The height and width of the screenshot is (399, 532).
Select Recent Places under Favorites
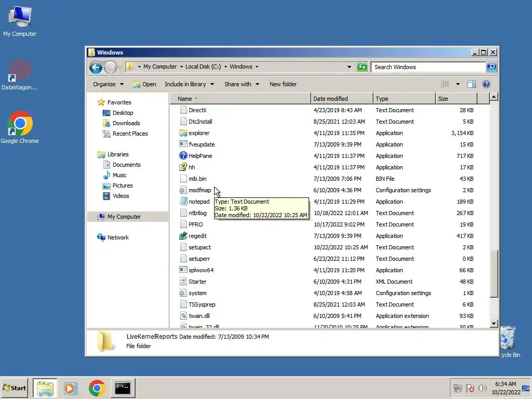tap(130, 134)
